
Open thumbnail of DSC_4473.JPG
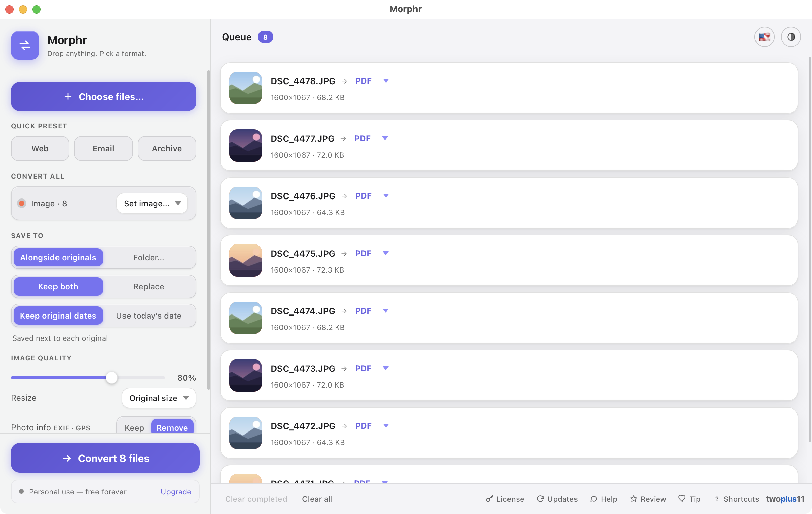(x=246, y=375)
